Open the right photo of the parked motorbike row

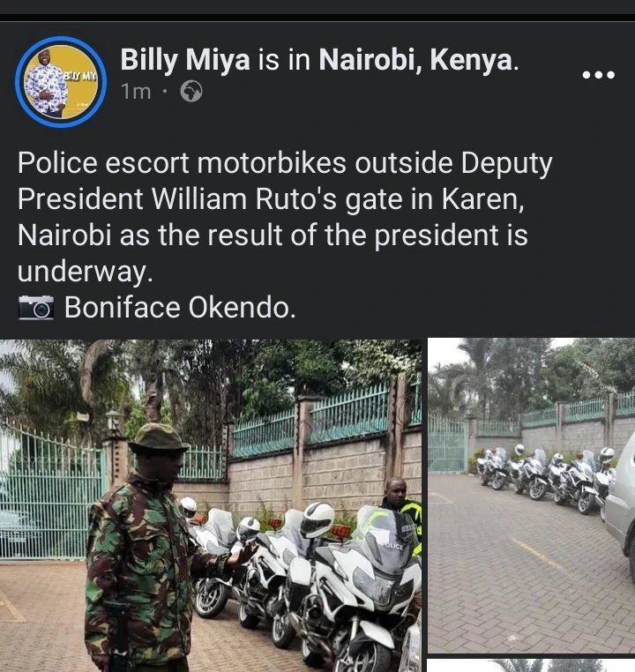pos(531,496)
